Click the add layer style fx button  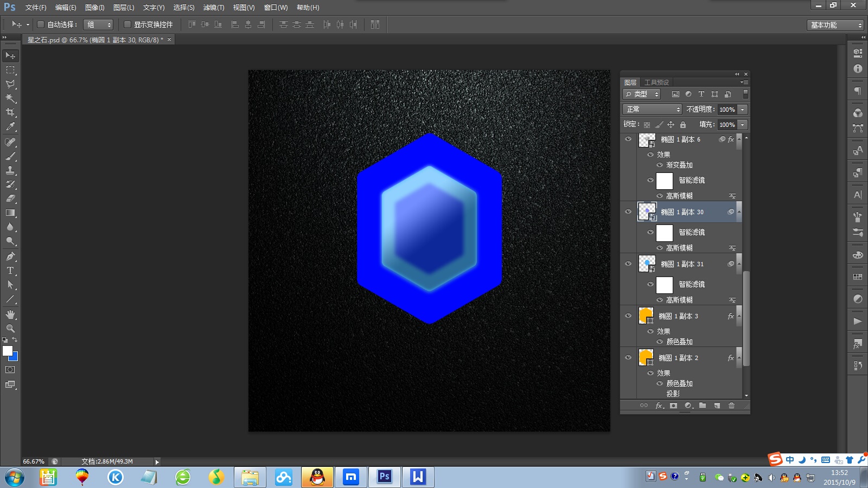click(x=659, y=406)
